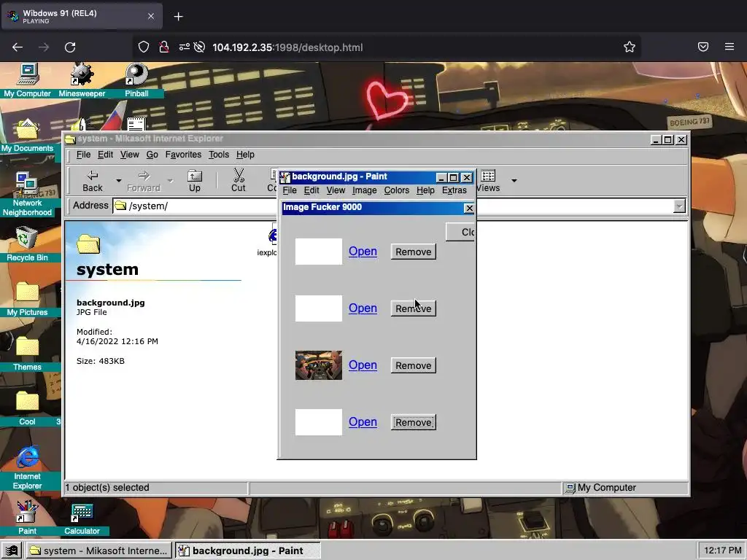This screenshot has width=747, height=560.
Task: Click Open link in second row
Action: click(x=363, y=308)
